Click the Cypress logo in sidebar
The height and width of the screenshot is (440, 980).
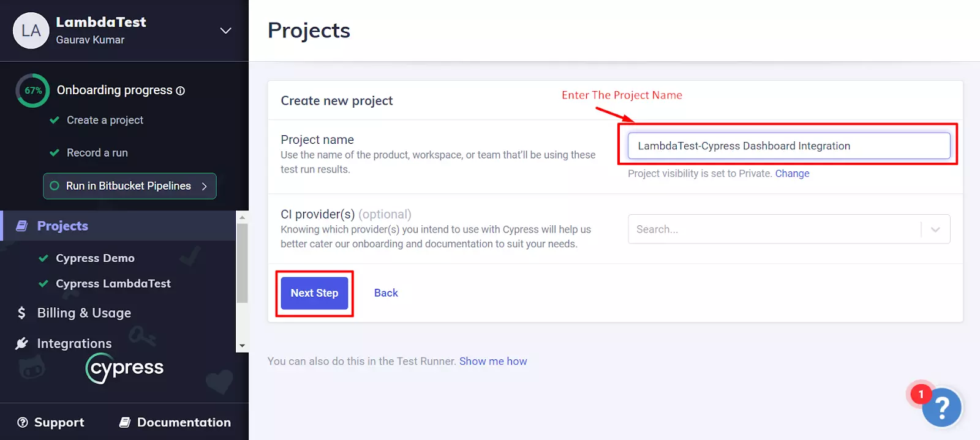tap(125, 368)
